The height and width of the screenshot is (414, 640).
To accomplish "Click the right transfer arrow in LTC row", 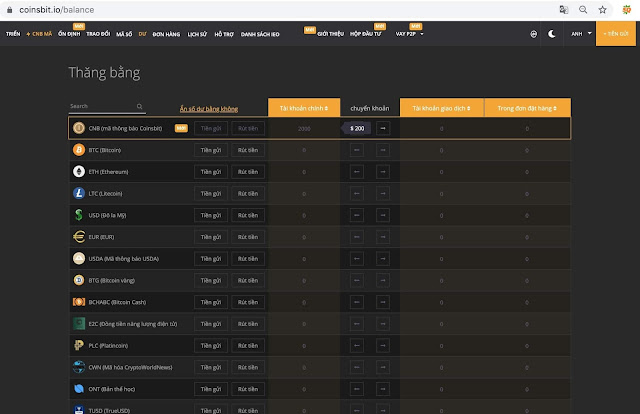I will (x=382, y=193).
